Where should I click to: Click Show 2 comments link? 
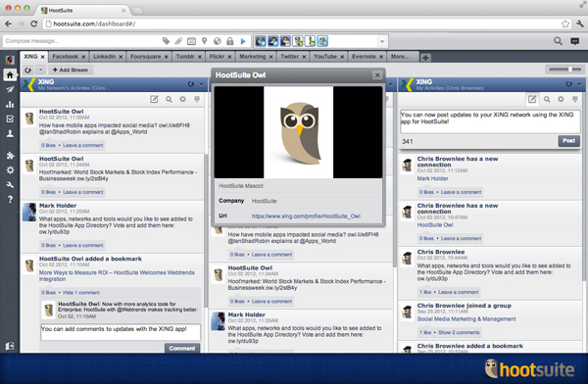(459, 333)
